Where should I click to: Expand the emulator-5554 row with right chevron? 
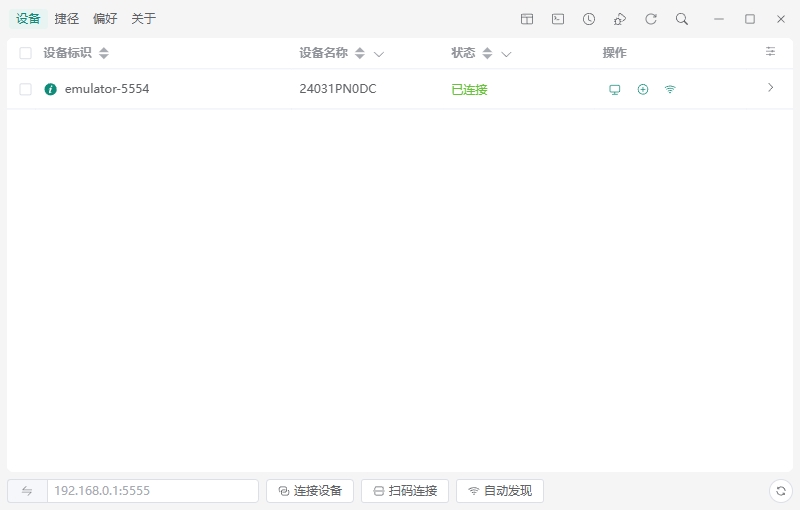pos(770,88)
